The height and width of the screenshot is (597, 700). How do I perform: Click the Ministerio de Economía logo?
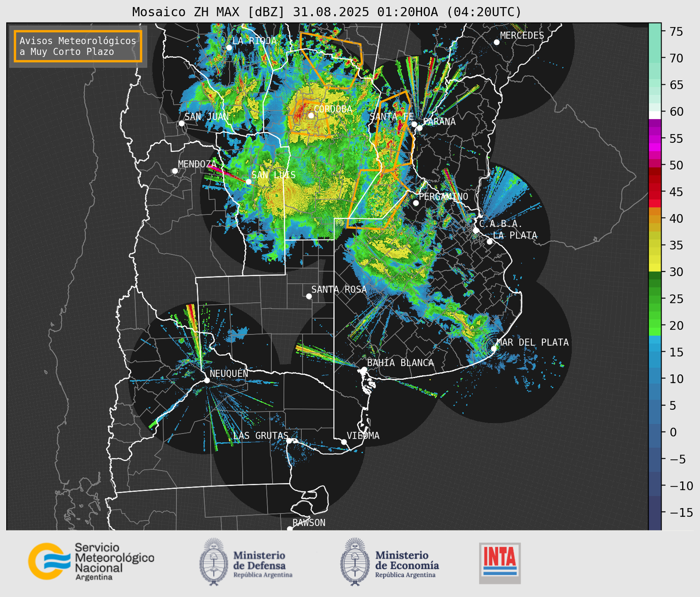pos(389,562)
